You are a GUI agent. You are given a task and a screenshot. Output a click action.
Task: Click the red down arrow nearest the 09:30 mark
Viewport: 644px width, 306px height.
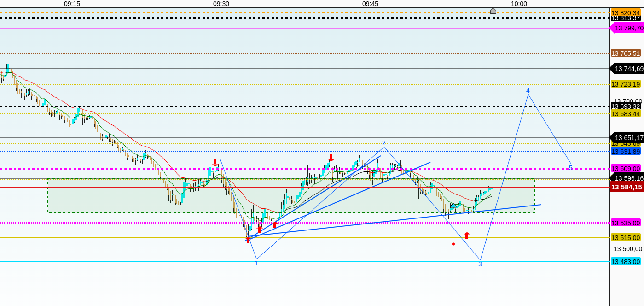215,163
